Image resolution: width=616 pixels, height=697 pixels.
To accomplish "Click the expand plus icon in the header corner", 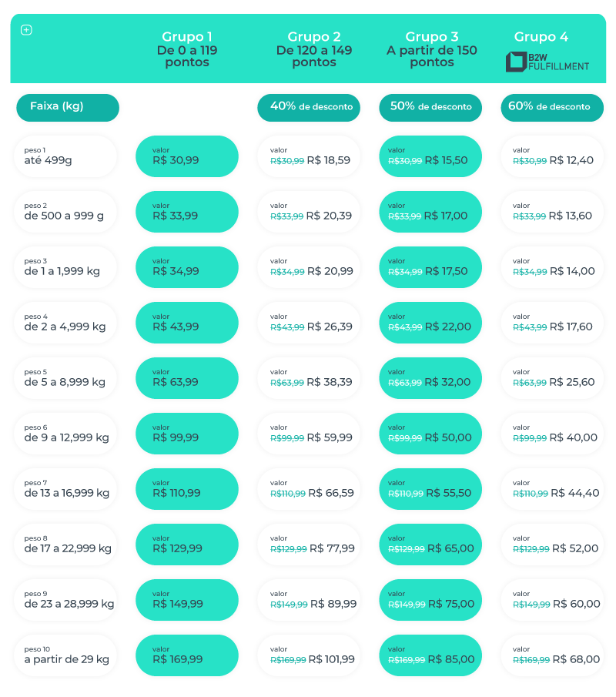I will [x=26, y=30].
